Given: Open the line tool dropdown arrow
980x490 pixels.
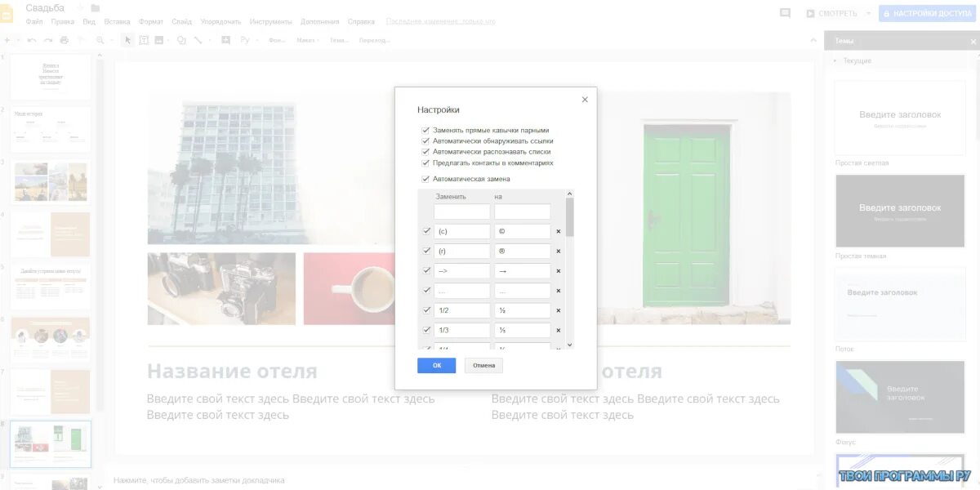Looking at the screenshot, I should click(209, 40).
